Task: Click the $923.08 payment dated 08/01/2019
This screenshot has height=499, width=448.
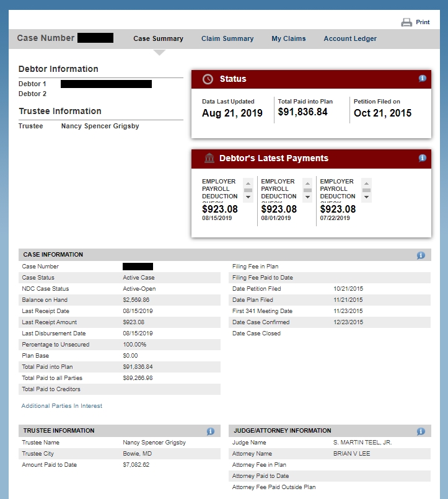Action: pos(279,209)
